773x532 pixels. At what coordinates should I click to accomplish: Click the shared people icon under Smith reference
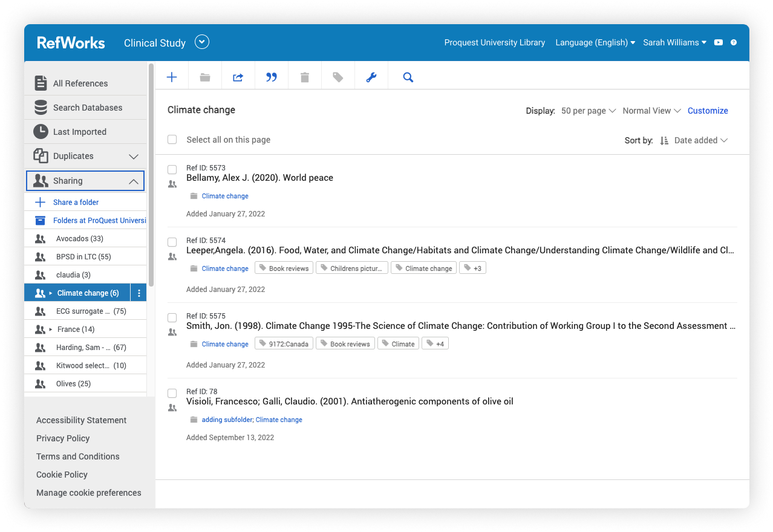pyautogui.click(x=172, y=332)
